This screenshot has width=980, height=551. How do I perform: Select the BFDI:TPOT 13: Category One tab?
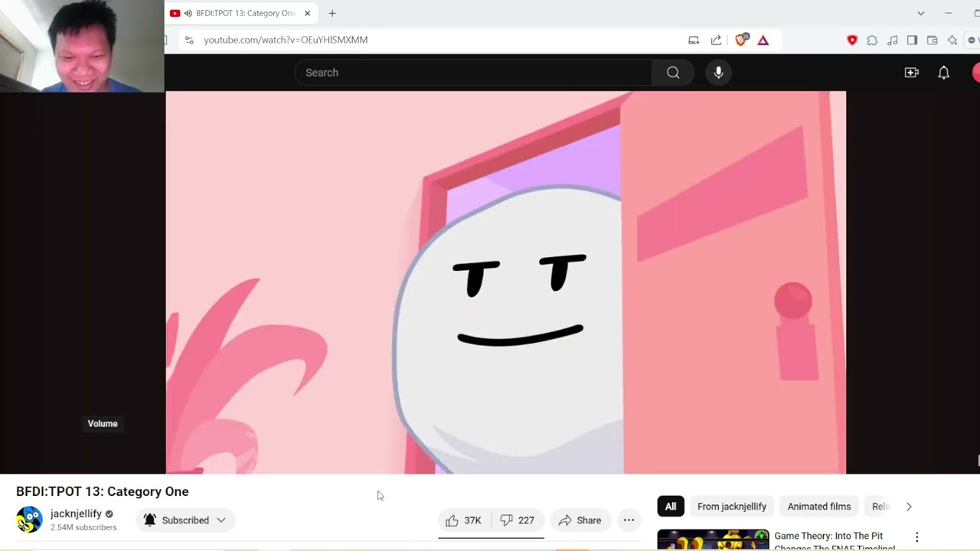tap(240, 13)
